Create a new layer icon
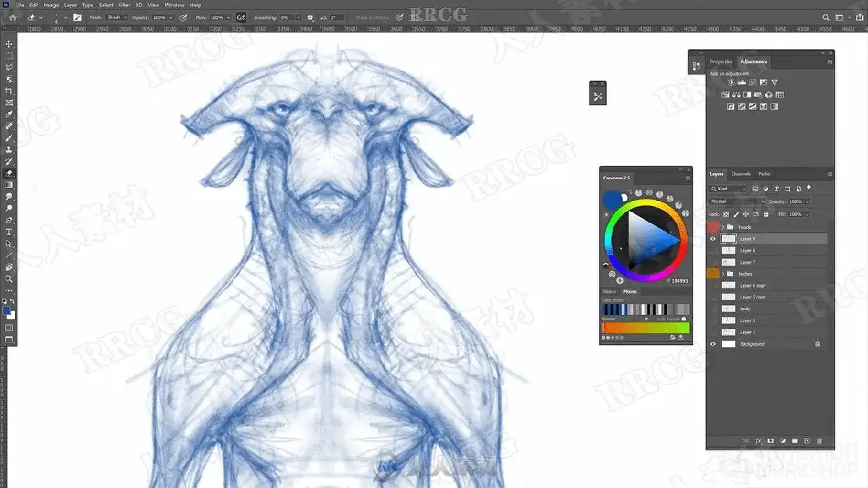 (807, 440)
